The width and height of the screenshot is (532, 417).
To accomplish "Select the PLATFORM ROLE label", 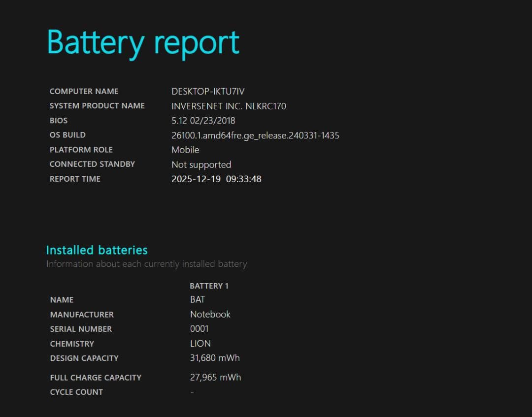I will click(x=81, y=150).
